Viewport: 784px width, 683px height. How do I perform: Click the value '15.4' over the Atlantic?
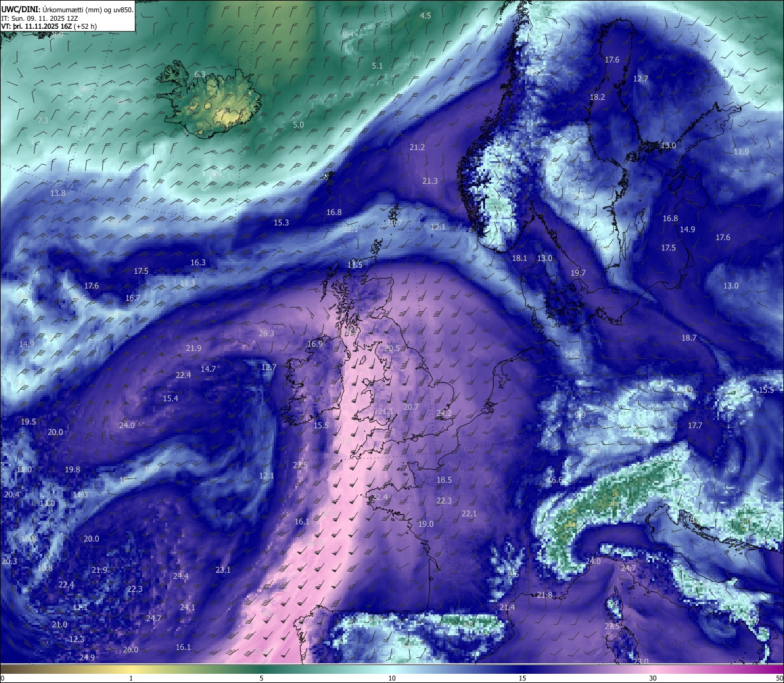(170, 398)
